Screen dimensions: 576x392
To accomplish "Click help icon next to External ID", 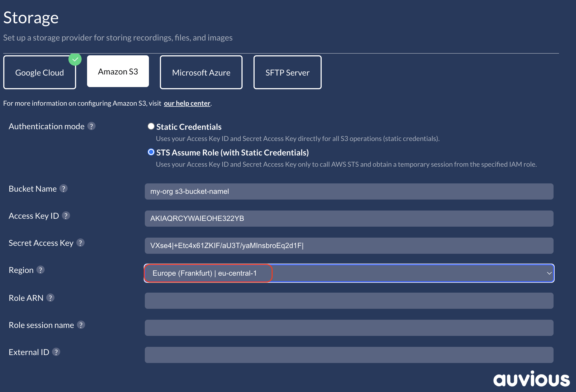I will 56,352.
